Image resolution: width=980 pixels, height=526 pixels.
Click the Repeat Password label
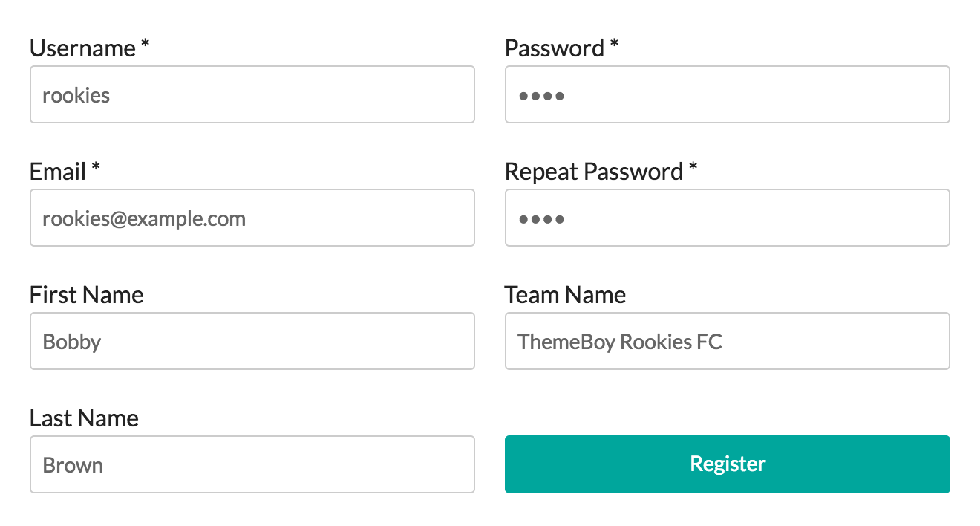coord(593,172)
